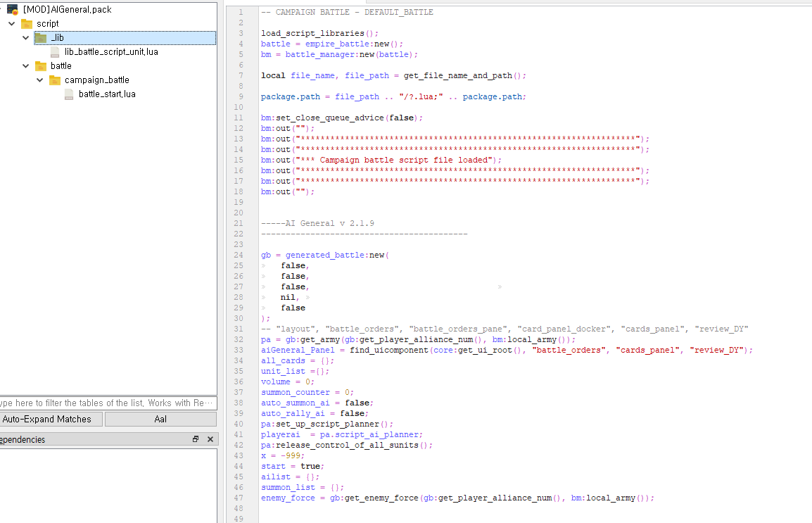The width and height of the screenshot is (812, 523).
Task: Click line number 24 in the gutter
Action: coord(240,255)
